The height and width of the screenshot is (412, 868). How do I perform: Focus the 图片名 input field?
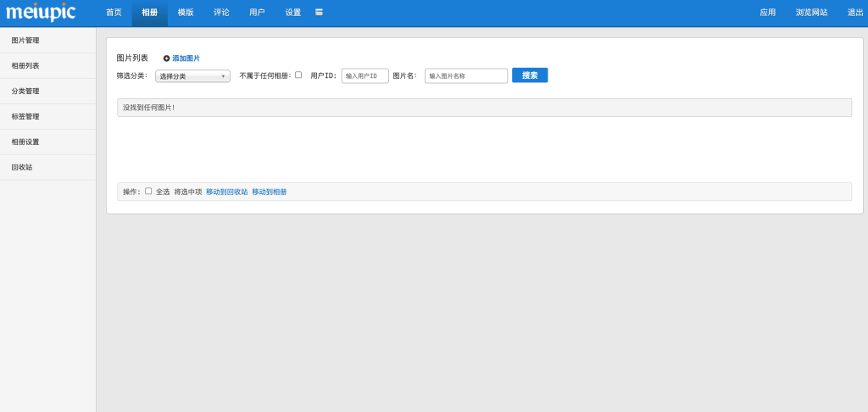pos(466,75)
